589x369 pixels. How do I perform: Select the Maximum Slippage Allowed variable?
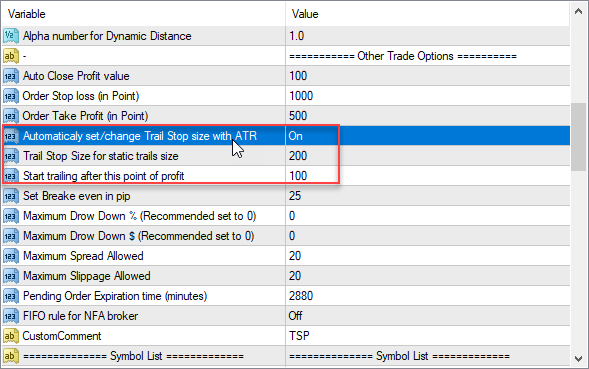(x=86, y=276)
